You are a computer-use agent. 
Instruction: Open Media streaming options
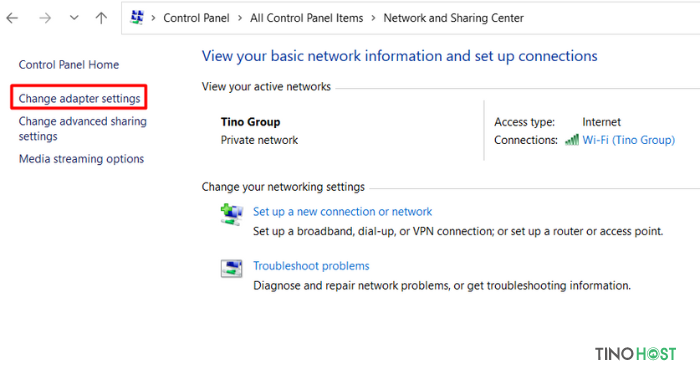(81, 159)
